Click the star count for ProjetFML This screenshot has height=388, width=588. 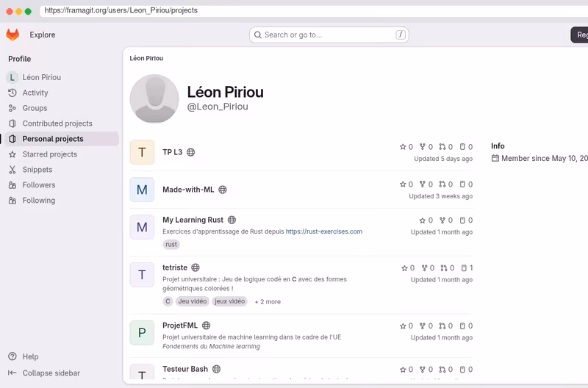coord(406,326)
